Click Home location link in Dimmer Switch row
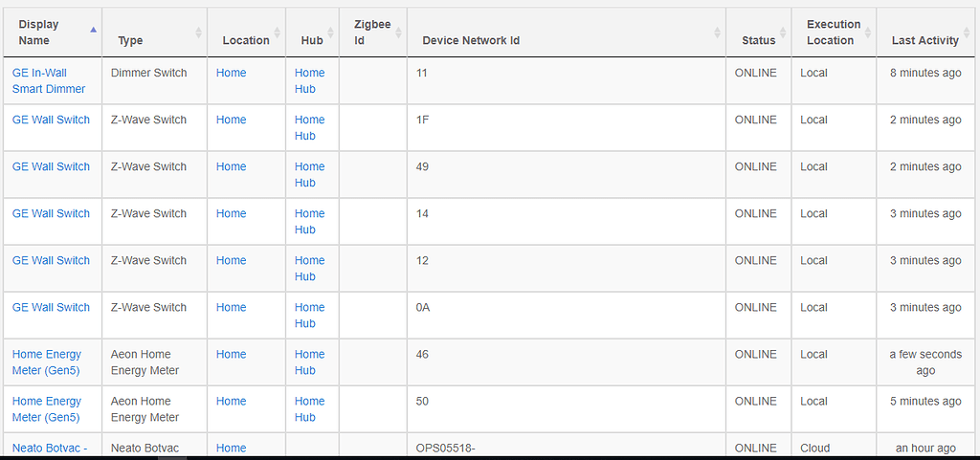980x460 pixels. tap(231, 73)
